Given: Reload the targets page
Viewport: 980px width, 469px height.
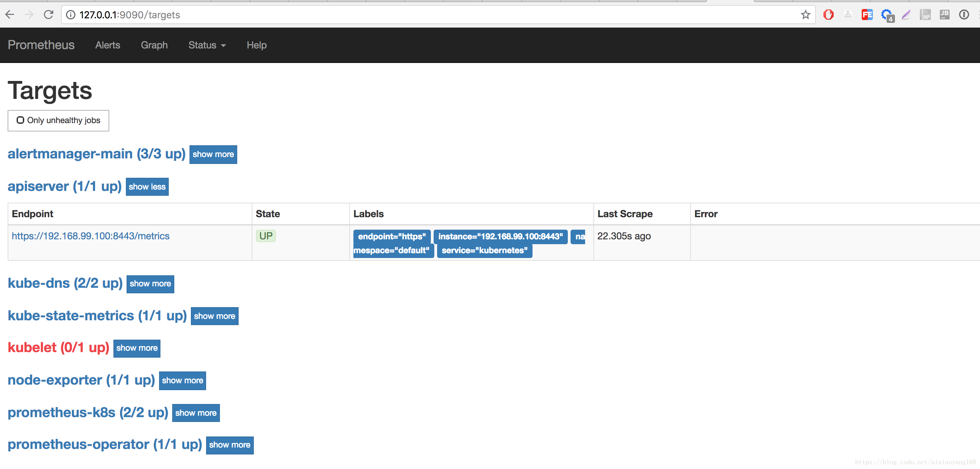Looking at the screenshot, I should [48, 15].
